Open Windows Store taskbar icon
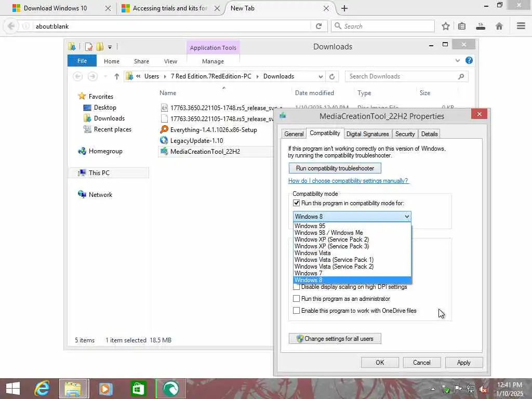The image size is (532, 399). pos(138,389)
